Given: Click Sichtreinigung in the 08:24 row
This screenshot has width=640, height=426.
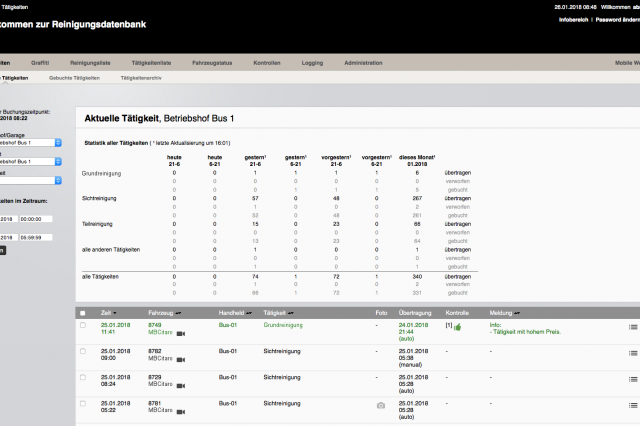Looking at the screenshot, I should 282,377.
